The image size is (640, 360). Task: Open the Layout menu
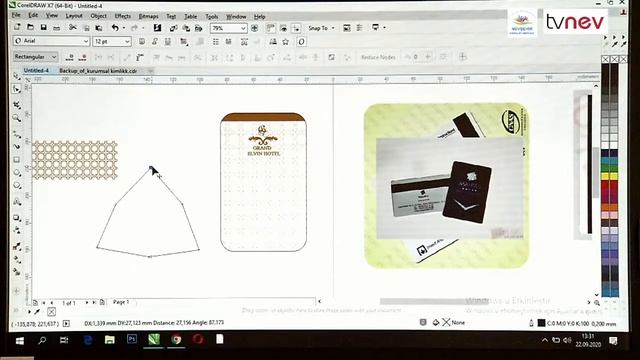click(74, 16)
